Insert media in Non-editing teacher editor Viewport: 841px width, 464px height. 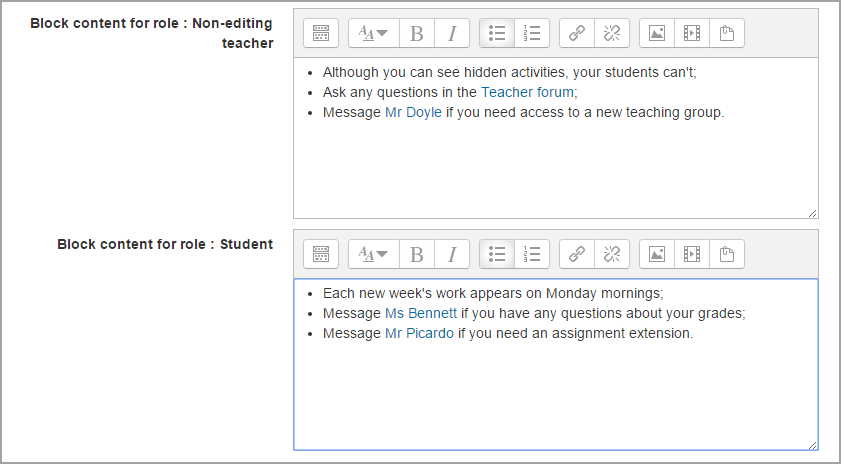tap(692, 33)
